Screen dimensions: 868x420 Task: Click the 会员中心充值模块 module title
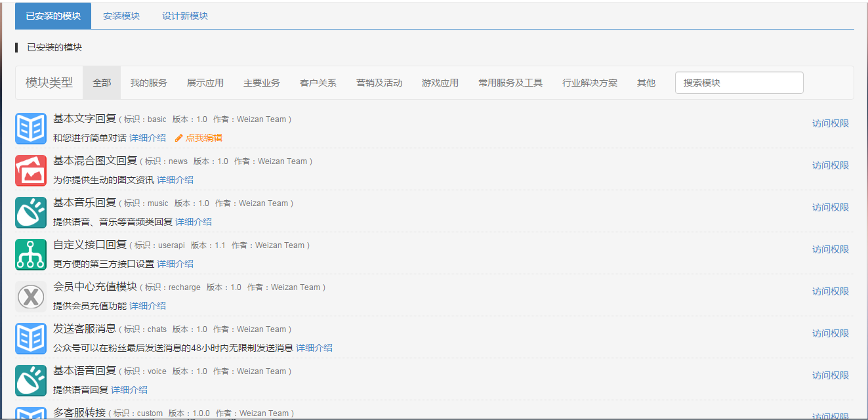tap(95, 287)
